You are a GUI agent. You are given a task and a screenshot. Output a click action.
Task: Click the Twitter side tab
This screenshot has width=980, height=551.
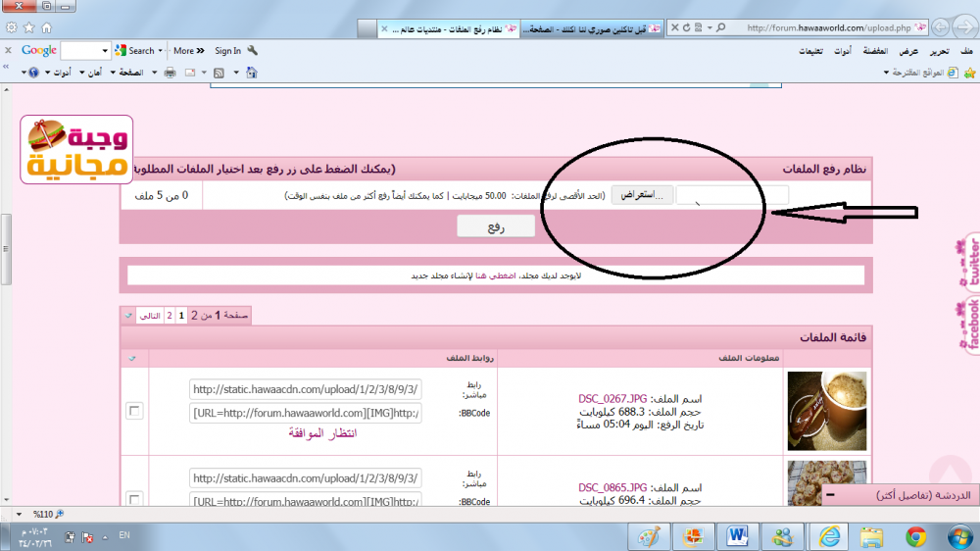click(972, 261)
